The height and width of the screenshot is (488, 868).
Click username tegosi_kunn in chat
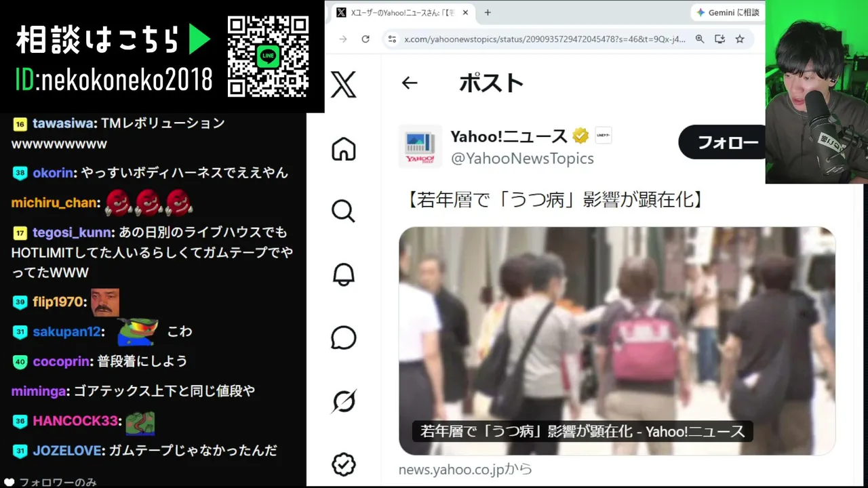click(72, 232)
